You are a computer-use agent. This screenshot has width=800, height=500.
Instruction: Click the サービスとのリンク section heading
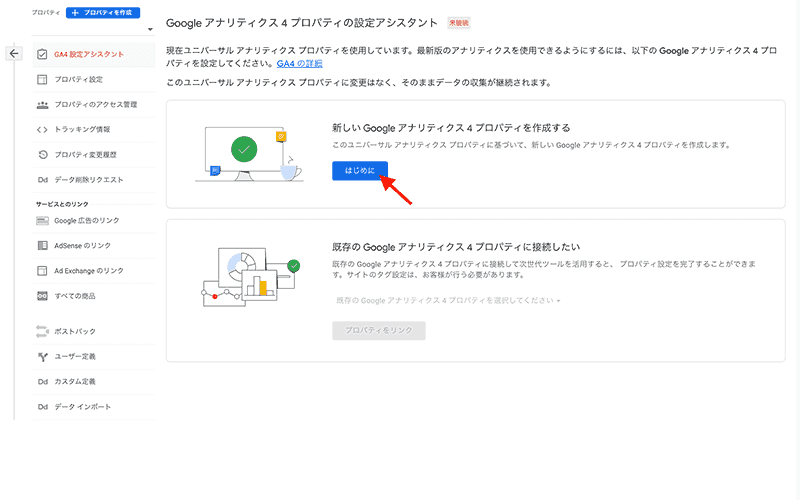[x=62, y=204]
